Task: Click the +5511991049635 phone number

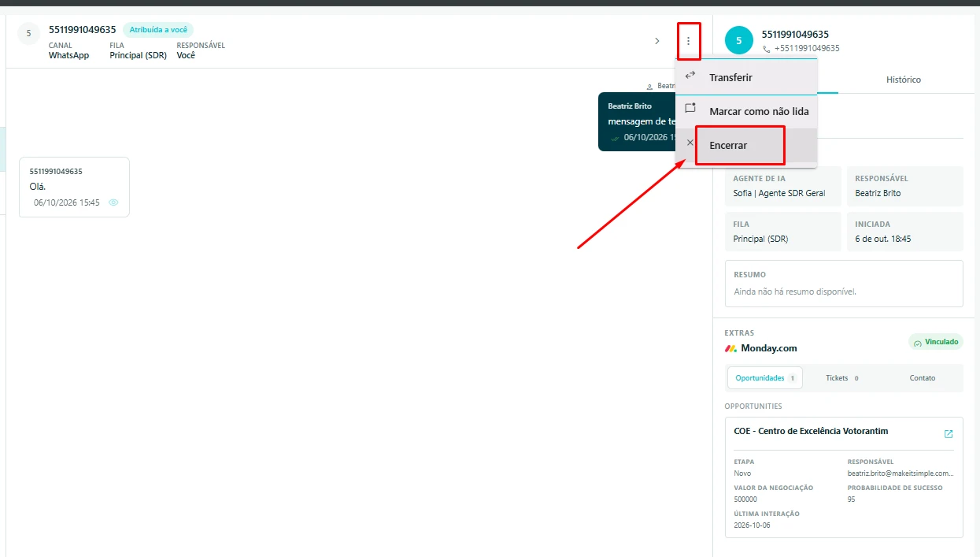Action: click(807, 49)
